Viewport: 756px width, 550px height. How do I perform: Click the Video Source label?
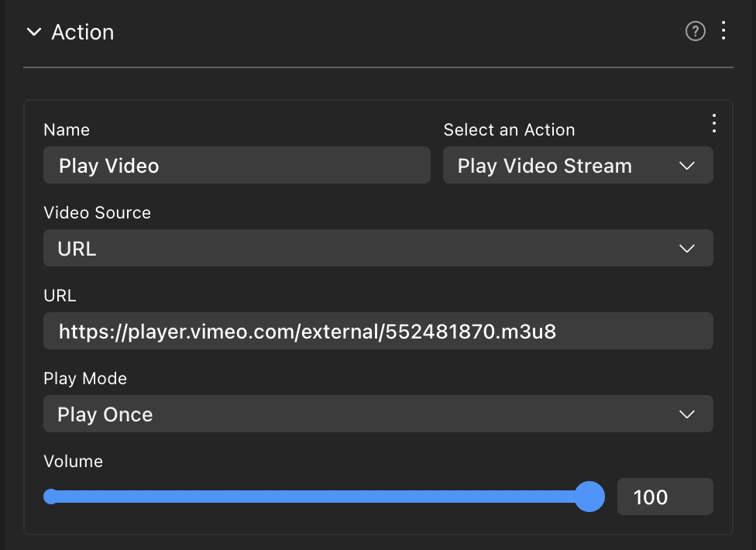tap(98, 213)
